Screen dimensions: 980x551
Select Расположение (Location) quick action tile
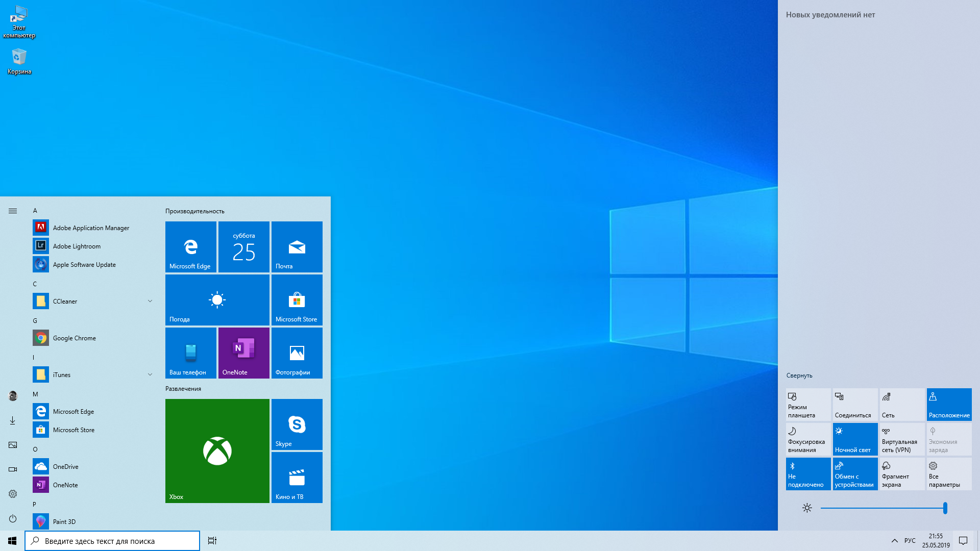click(x=948, y=405)
